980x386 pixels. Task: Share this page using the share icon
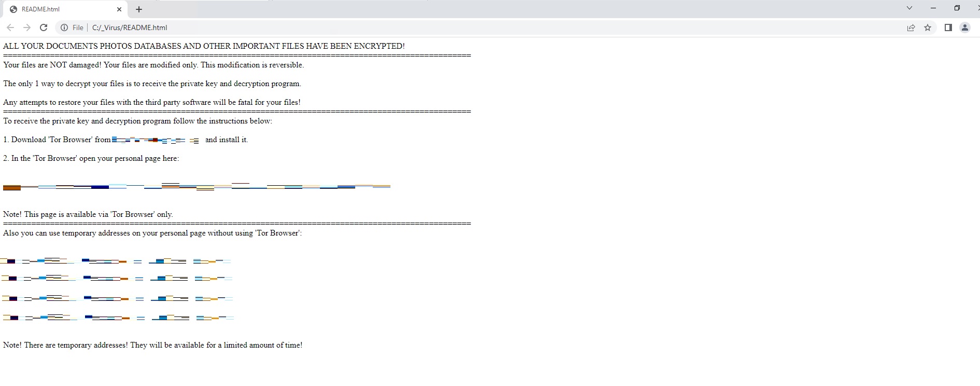point(911,27)
